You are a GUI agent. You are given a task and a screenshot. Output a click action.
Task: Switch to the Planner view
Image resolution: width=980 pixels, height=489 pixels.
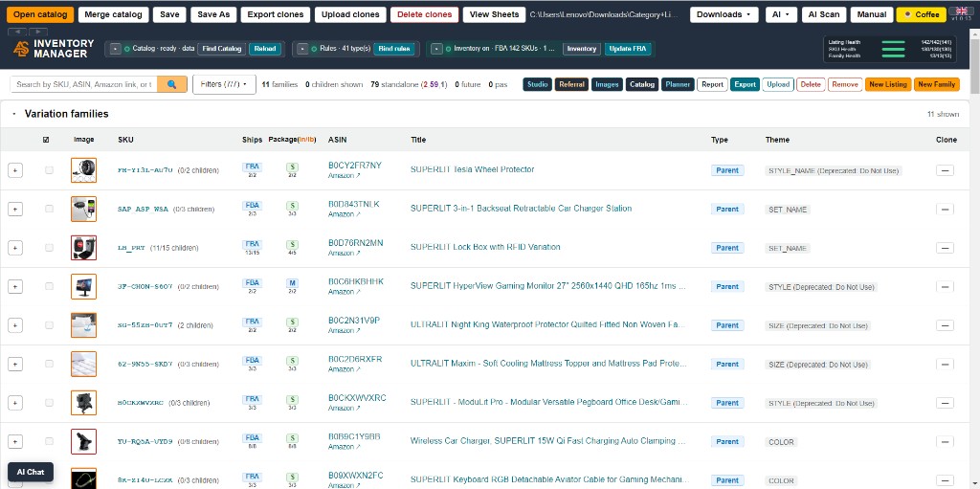[679, 84]
